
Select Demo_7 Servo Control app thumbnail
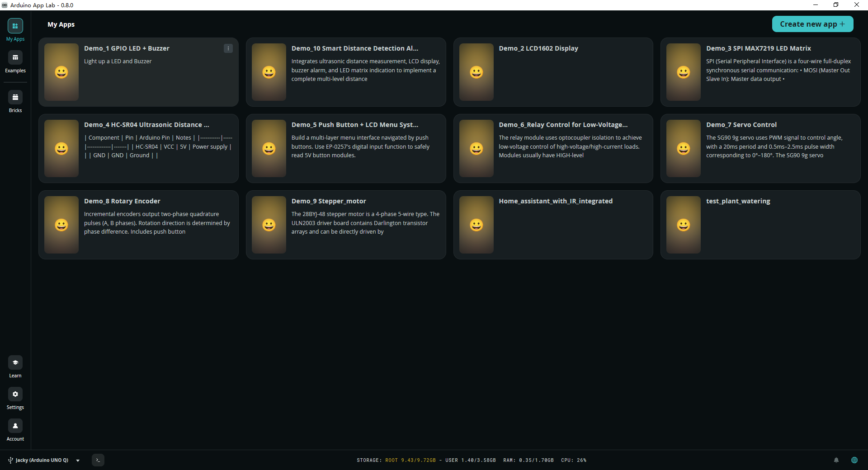tap(684, 148)
